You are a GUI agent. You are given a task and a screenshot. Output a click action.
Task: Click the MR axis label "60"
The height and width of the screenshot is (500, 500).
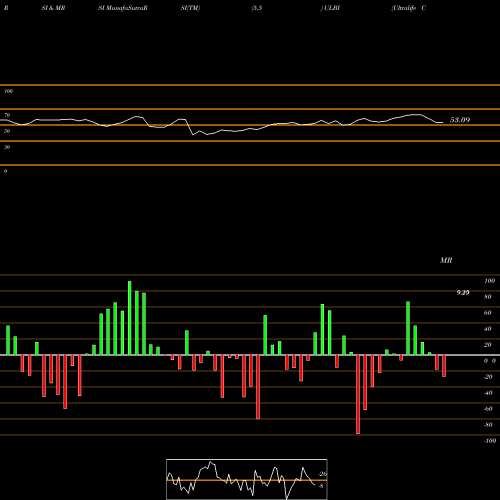coord(488,313)
